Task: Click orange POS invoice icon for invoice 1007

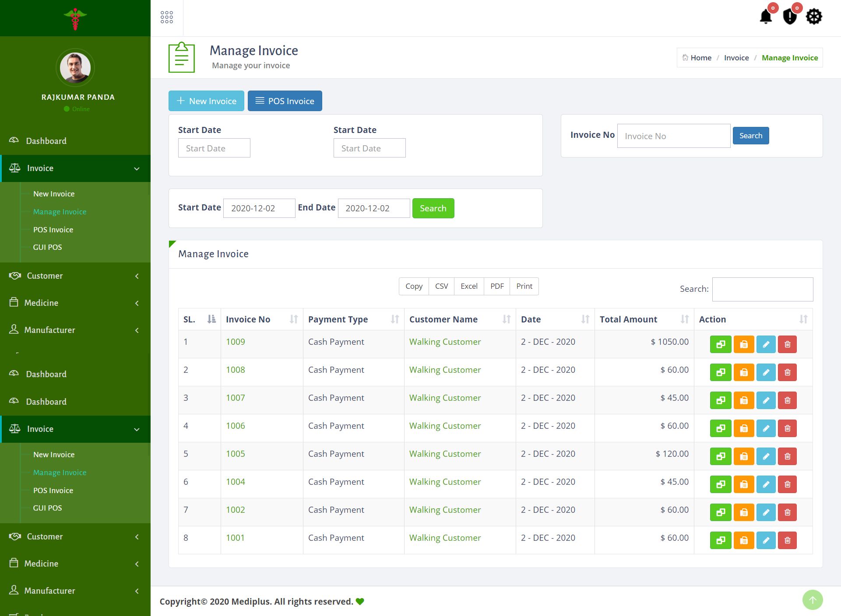Action: [743, 400]
